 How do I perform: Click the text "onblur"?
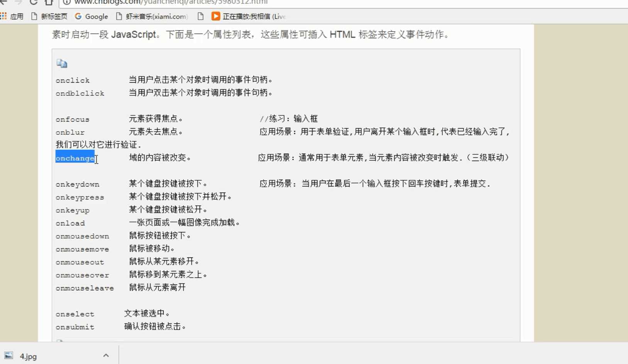point(70,132)
